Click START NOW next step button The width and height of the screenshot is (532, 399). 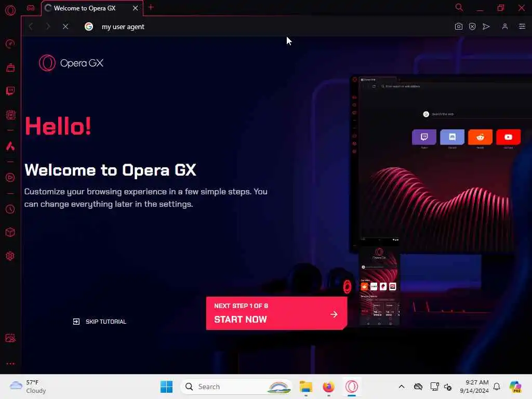(276, 313)
